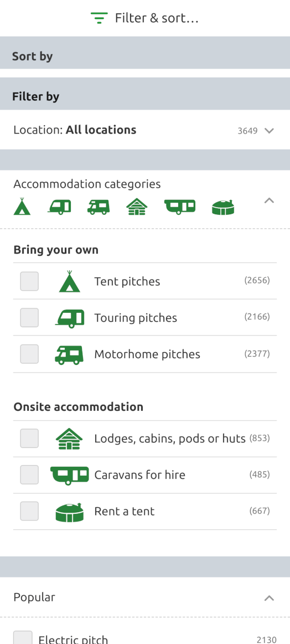The height and width of the screenshot is (644, 290).
Task: Select the motorhome icon in summary row
Action: pyautogui.click(x=99, y=207)
